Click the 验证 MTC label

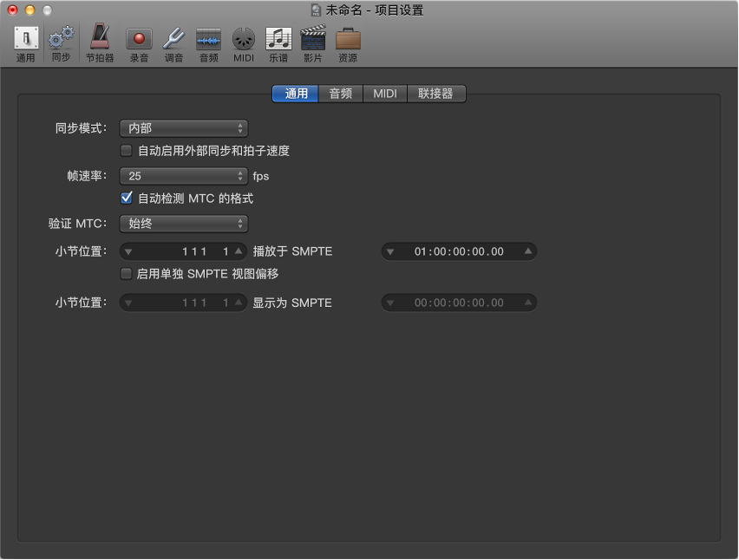(78, 224)
